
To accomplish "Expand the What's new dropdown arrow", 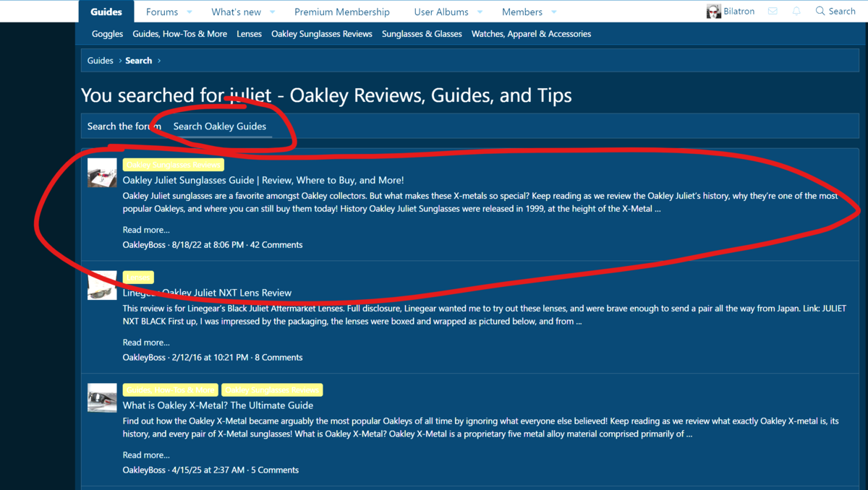I will pyautogui.click(x=273, y=12).
